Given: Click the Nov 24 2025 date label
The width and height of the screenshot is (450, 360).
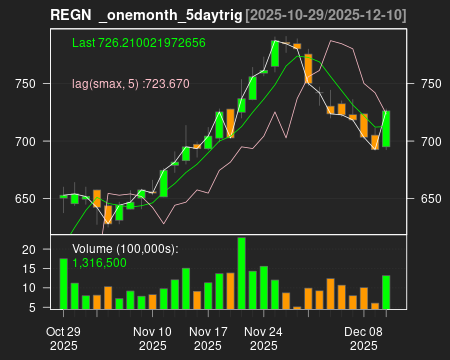Looking at the screenshot, I should [263, 338].
